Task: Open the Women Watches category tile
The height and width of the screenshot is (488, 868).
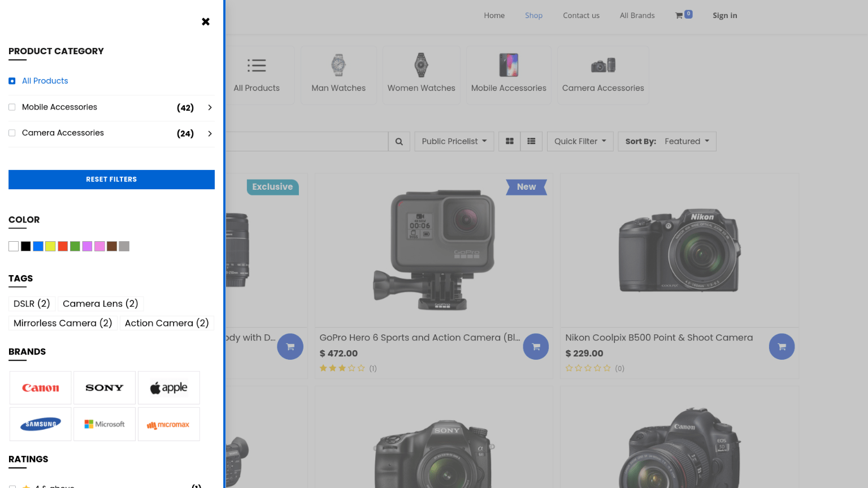Action: 421,75
